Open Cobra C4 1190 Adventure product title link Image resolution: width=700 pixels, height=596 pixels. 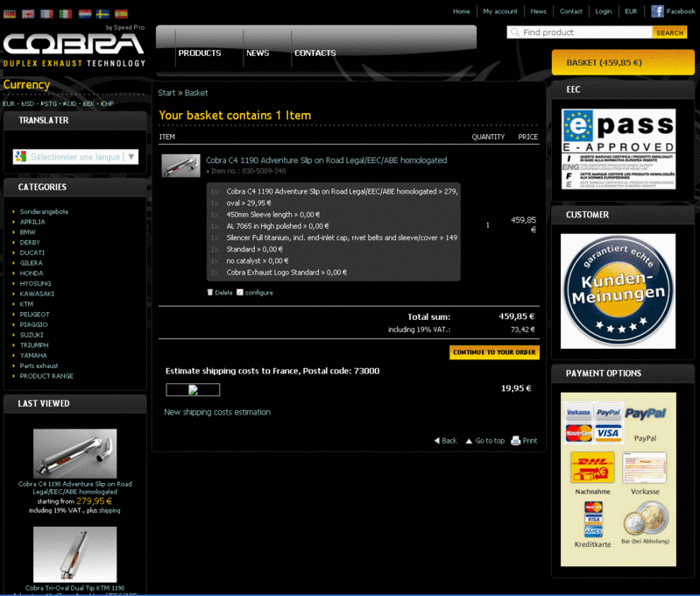(x=326, y=160)
